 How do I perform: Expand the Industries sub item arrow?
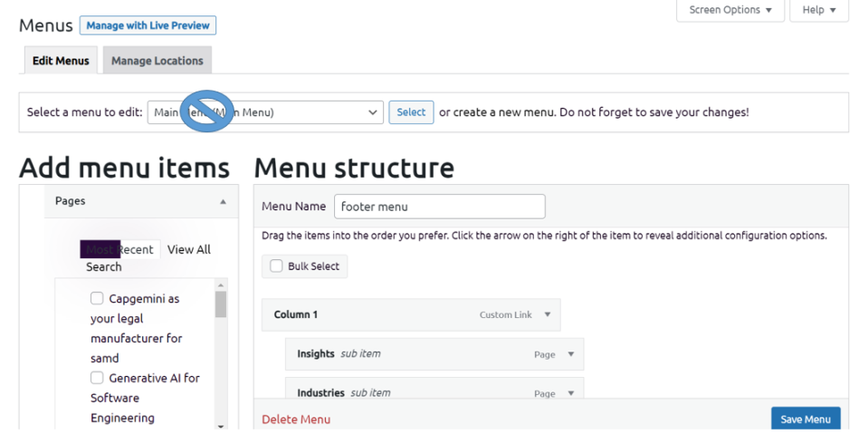coord(570,393)
